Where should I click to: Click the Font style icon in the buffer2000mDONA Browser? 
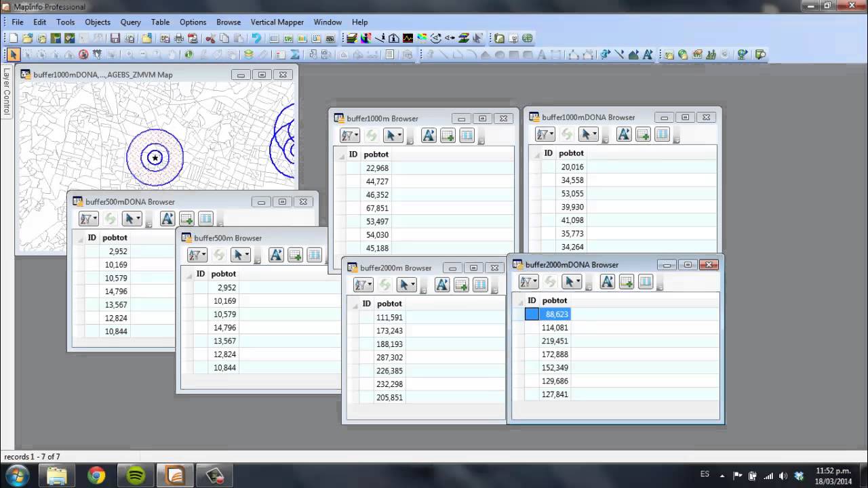pos(608,282)
